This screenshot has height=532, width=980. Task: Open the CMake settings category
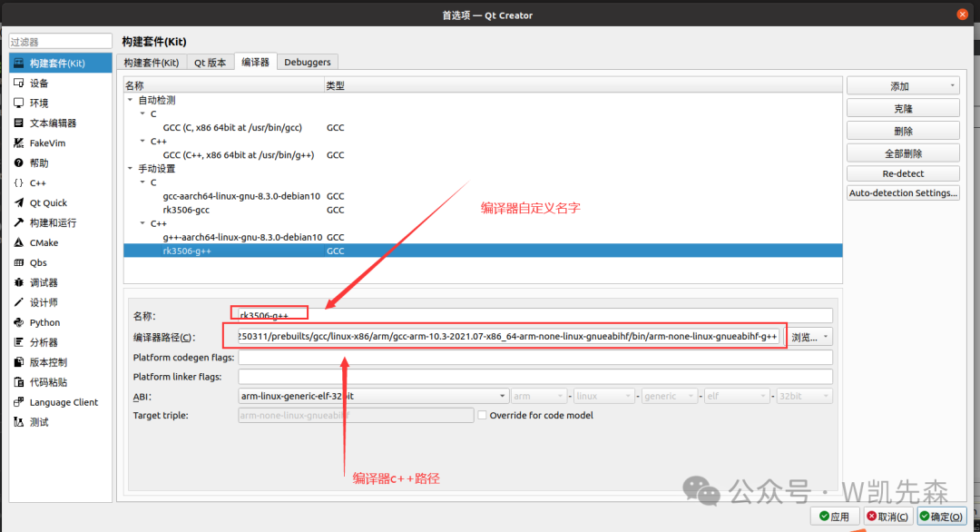pyautogui.click(x=44, y=243)
